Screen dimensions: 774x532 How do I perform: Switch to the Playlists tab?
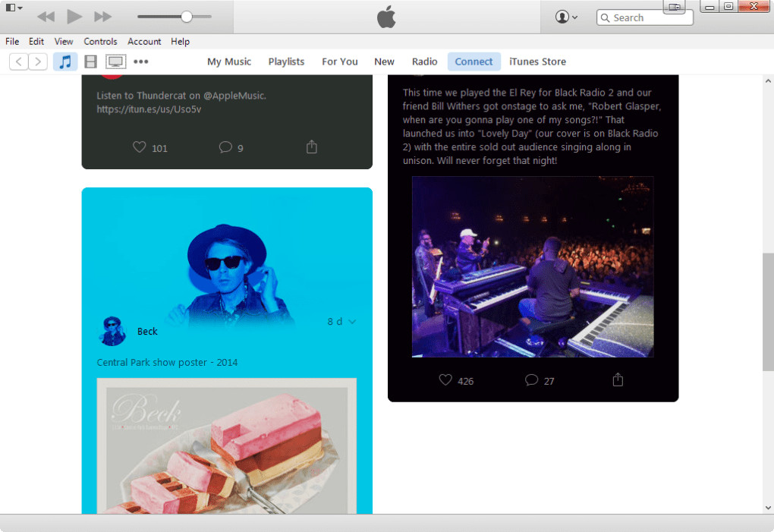tap(286, 61)
